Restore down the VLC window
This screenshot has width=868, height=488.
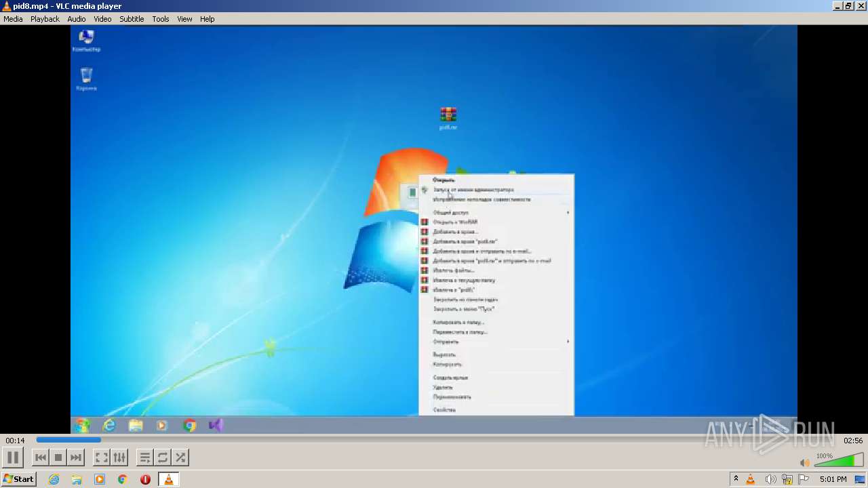click(848, 6)
